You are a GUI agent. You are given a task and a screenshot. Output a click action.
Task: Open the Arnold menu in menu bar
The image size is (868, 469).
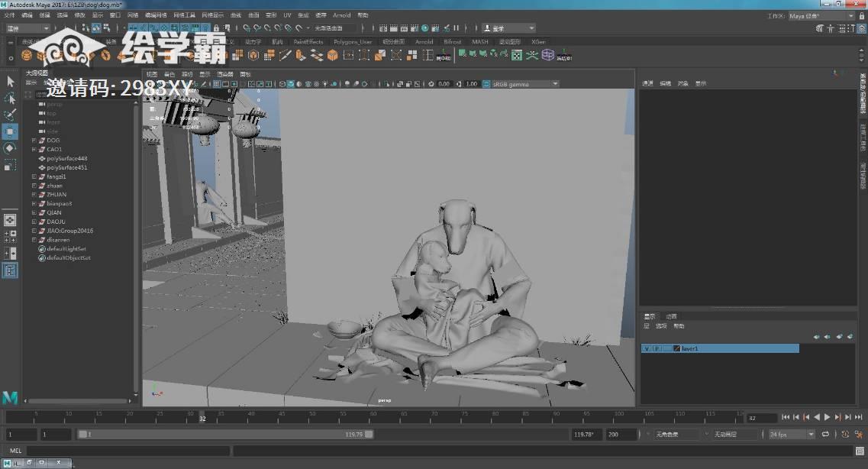341,15
